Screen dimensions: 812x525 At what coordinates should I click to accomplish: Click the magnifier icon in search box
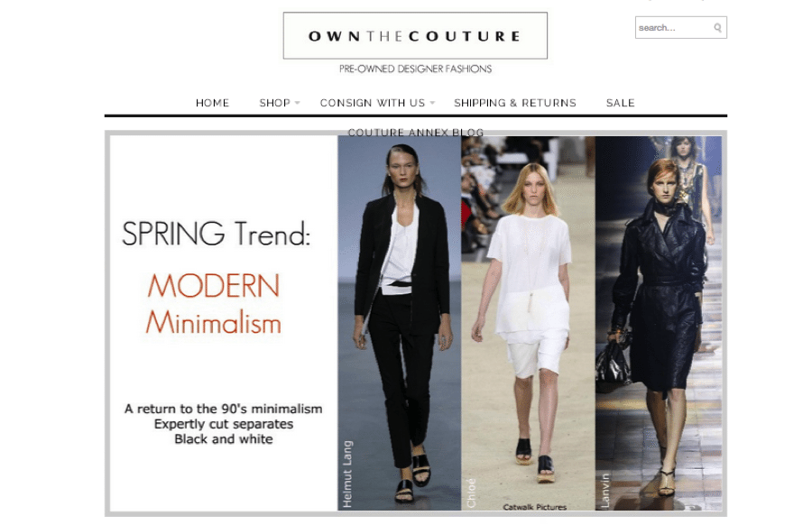point(717,28)
